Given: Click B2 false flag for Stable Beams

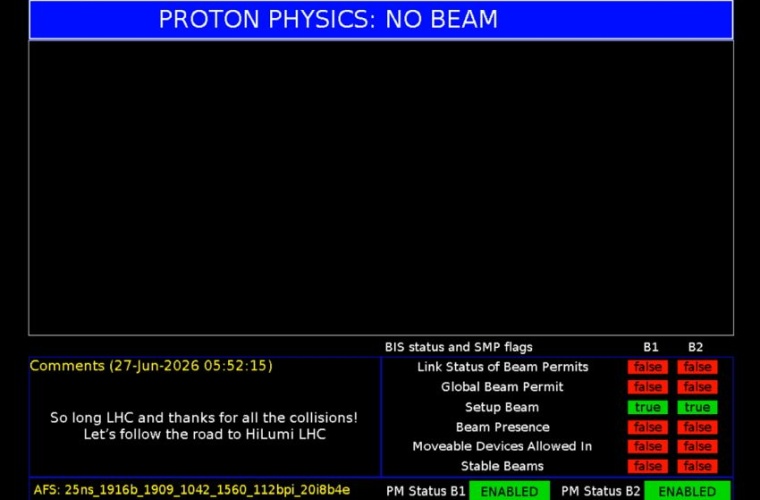Looking at the screenshot, I should tap(697, 466).
